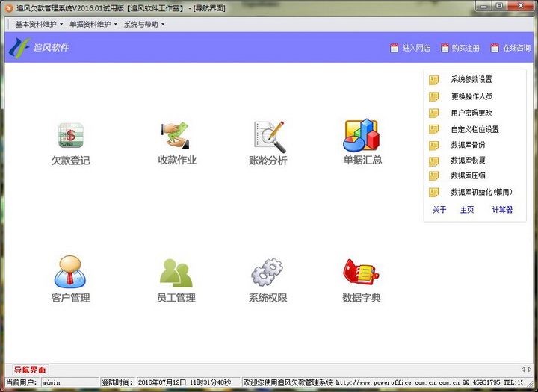538x392 pixels.
Task: Maximize the application window
Action: [x=500, y=6]
